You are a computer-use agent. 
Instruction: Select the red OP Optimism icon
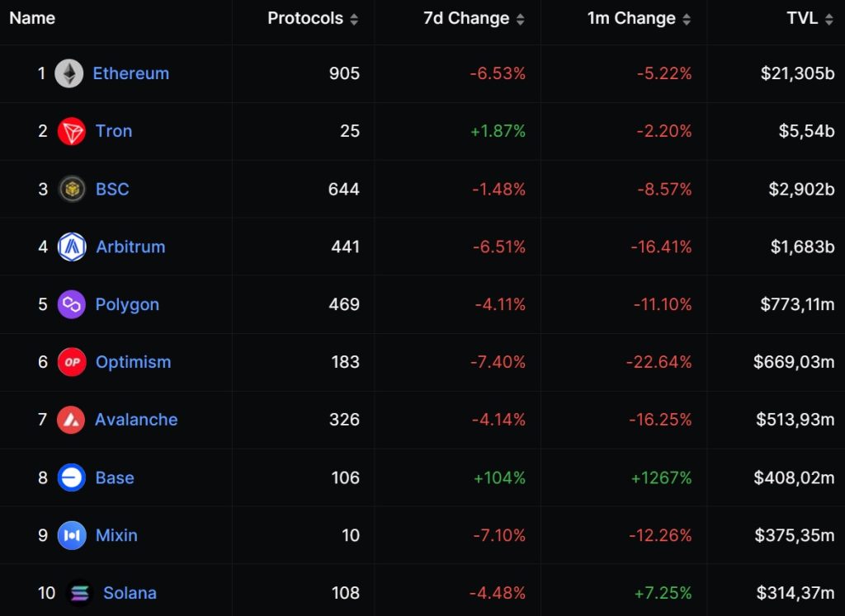point(73,361)
